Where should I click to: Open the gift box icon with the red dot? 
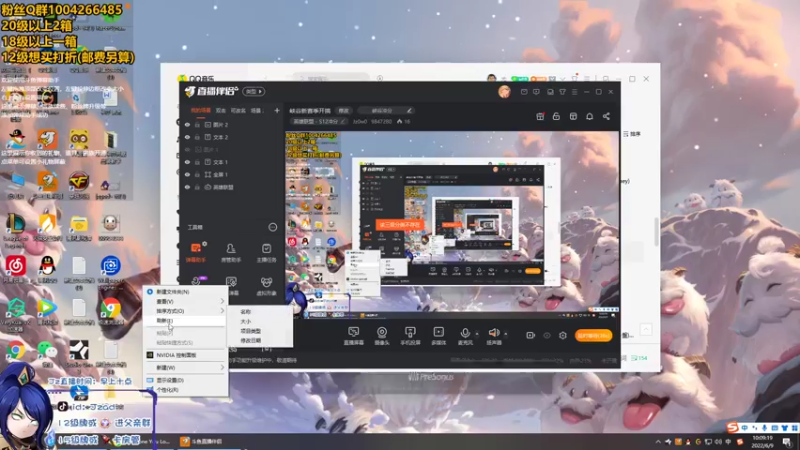(540, 116)
